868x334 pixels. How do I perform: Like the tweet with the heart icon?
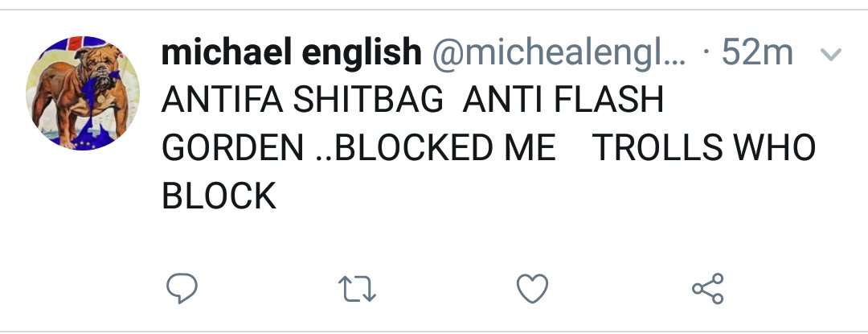click(x=532, y=289)
